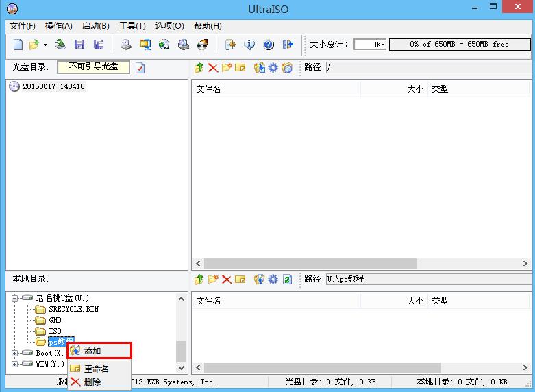Click the 不可引导光盘 button
The height and width of the screenshot is (392, 535).
93,67
